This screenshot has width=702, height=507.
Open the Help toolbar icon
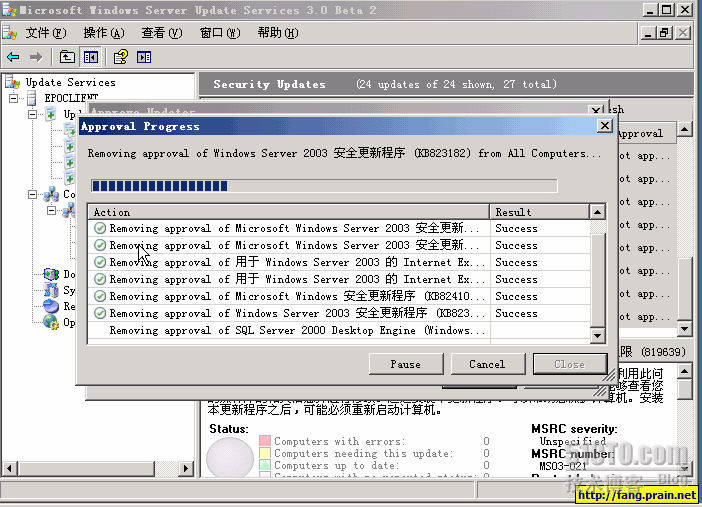point(120,57)
